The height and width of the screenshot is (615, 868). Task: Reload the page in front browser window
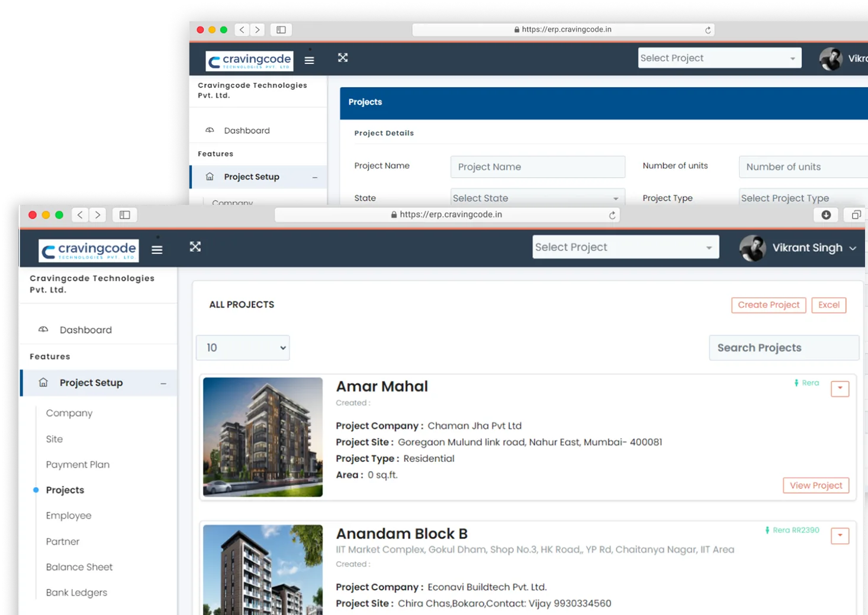pyautogui.click(x=612, y=215)
